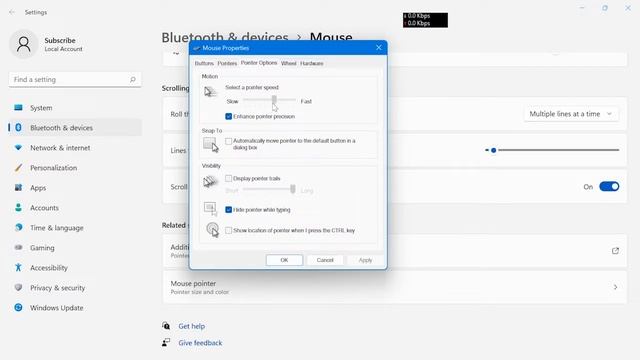Select the Personalization brush icon
The image size is (640, 360).
pyautogui.click(x=18, y=168)
